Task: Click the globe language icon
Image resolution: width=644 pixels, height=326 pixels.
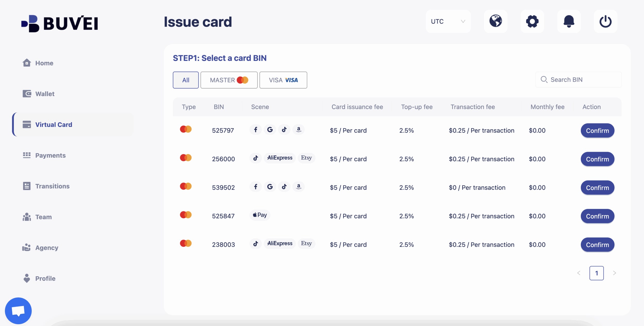Action: click(496, 21)
